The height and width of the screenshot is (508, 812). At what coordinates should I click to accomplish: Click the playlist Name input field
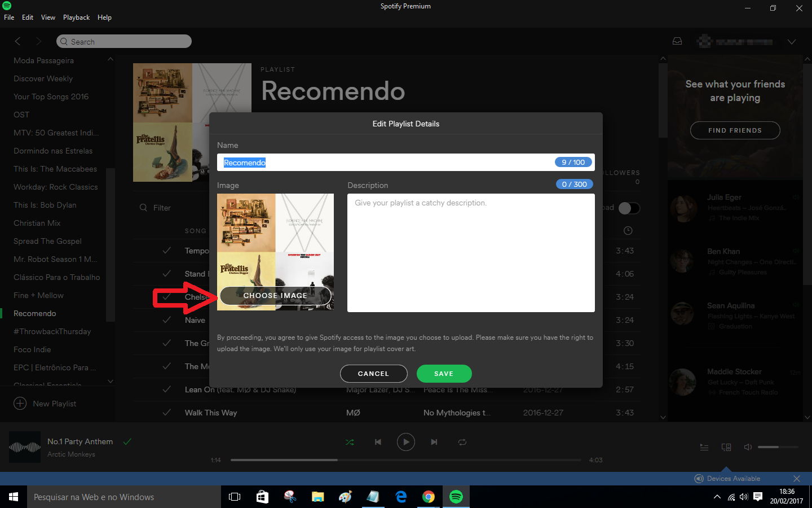click(406, 163)
